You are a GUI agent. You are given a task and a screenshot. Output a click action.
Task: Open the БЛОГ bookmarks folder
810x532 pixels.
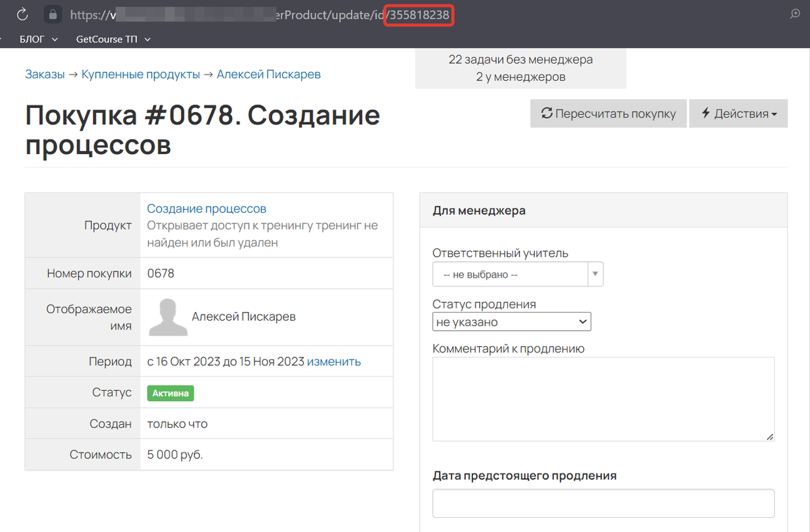[38, 39]
